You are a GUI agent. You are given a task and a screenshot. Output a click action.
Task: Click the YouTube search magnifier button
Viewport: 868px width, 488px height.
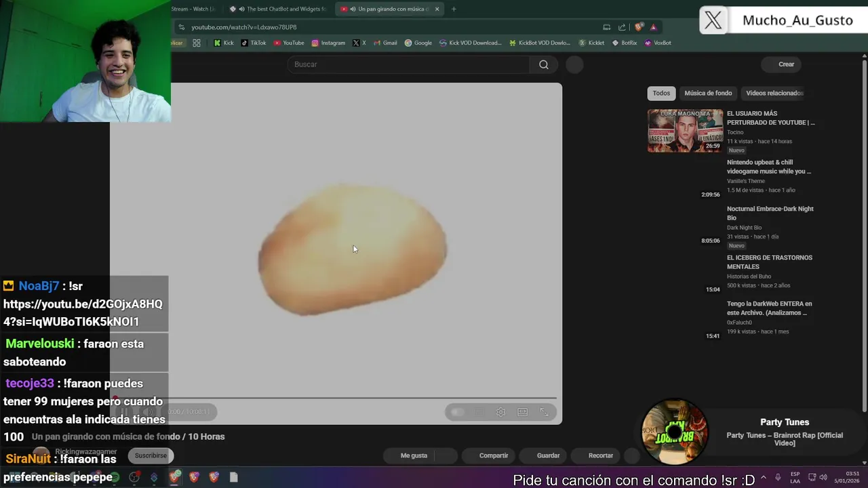click(543, 64)
